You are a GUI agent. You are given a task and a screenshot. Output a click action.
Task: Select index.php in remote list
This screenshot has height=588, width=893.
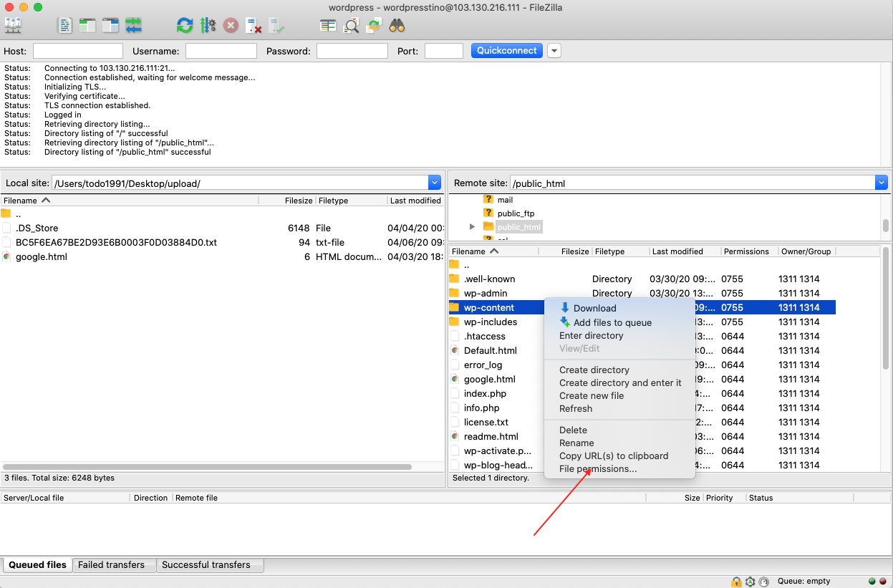point(485,393)
